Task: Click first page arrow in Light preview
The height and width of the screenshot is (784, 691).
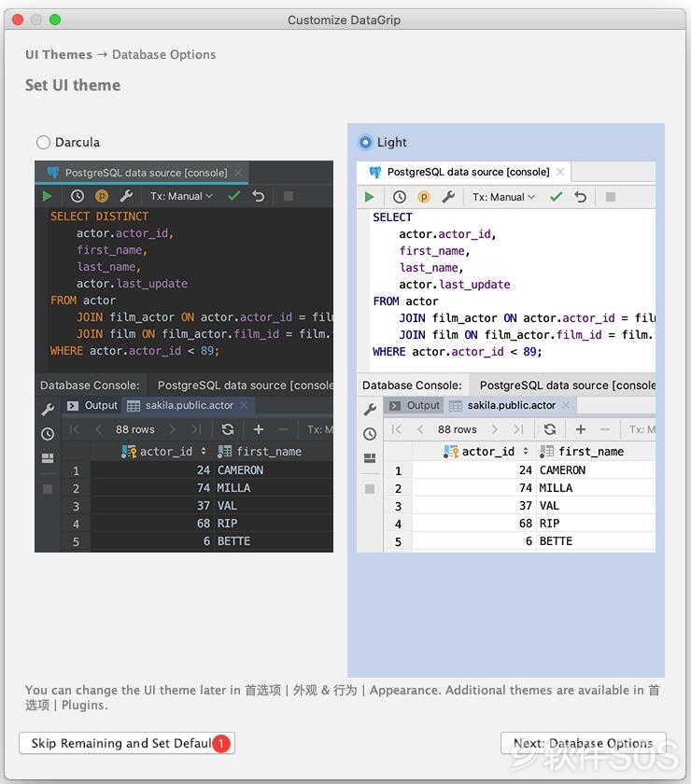Action: click(396, 429)
